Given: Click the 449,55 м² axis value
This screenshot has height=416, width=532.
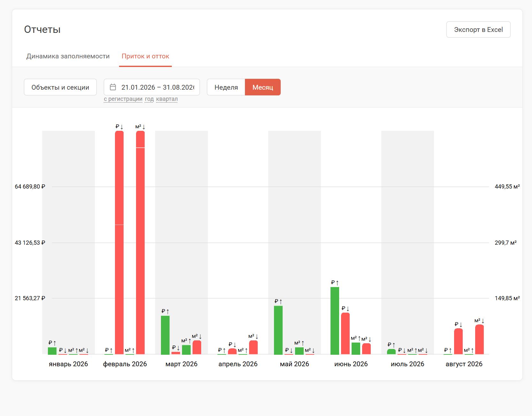Looking at the screenshot, I should coord(507,187).
